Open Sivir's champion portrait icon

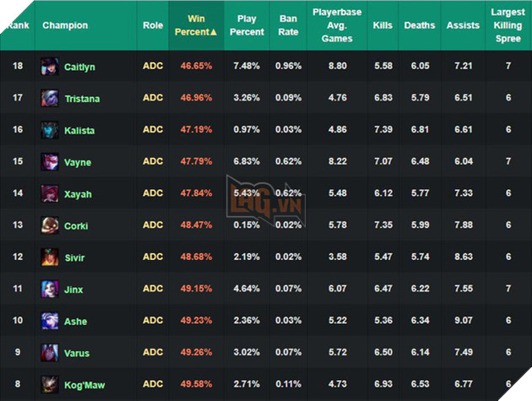tap(50, 257)
